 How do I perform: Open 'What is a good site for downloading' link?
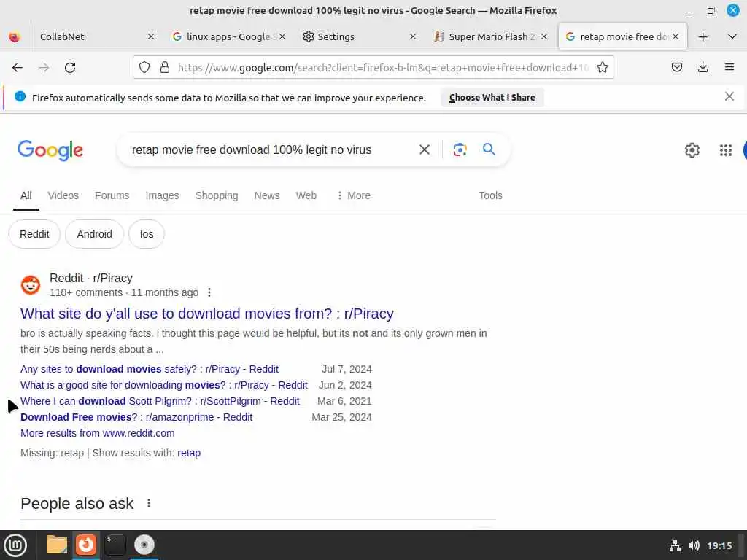tap(164, 385)
